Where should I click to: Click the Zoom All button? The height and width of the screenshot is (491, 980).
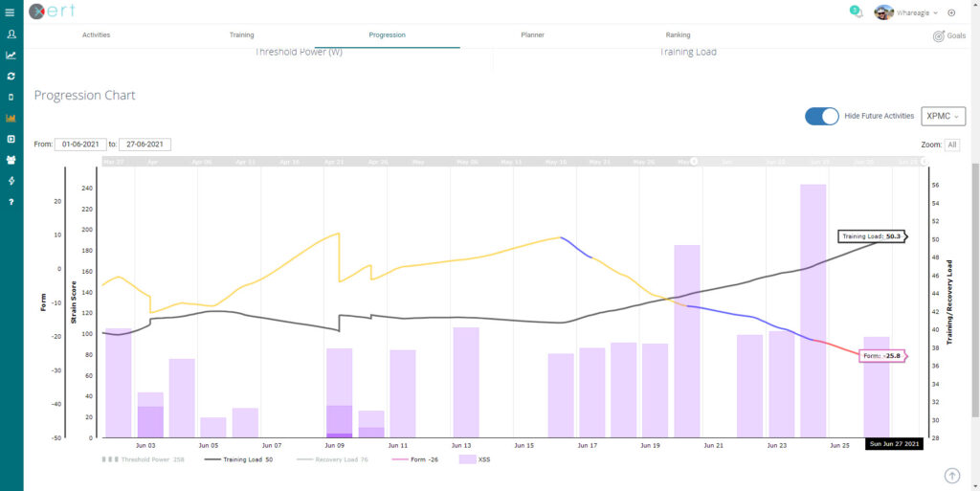pyautogui.click(x=951, y=145)
